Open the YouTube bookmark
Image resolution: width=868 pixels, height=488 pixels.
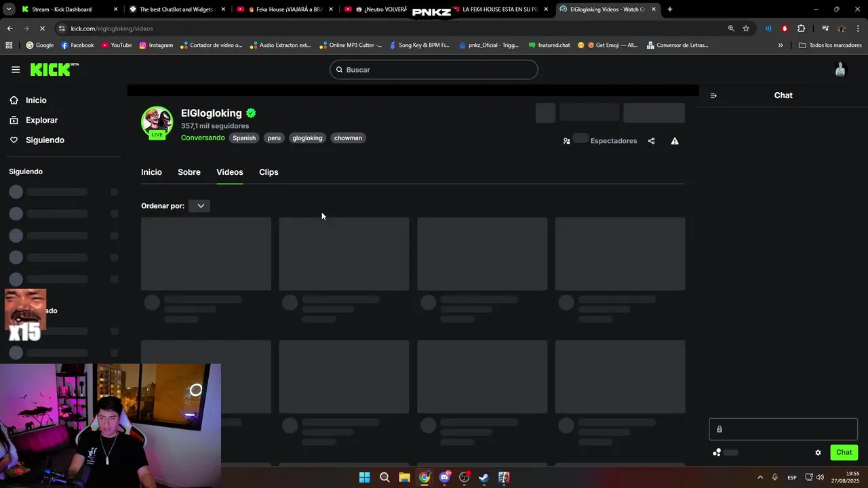click(x=117, y=45)
